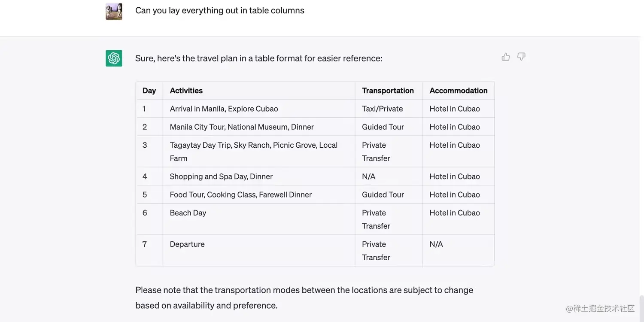Click the user message about table columns

219,11
